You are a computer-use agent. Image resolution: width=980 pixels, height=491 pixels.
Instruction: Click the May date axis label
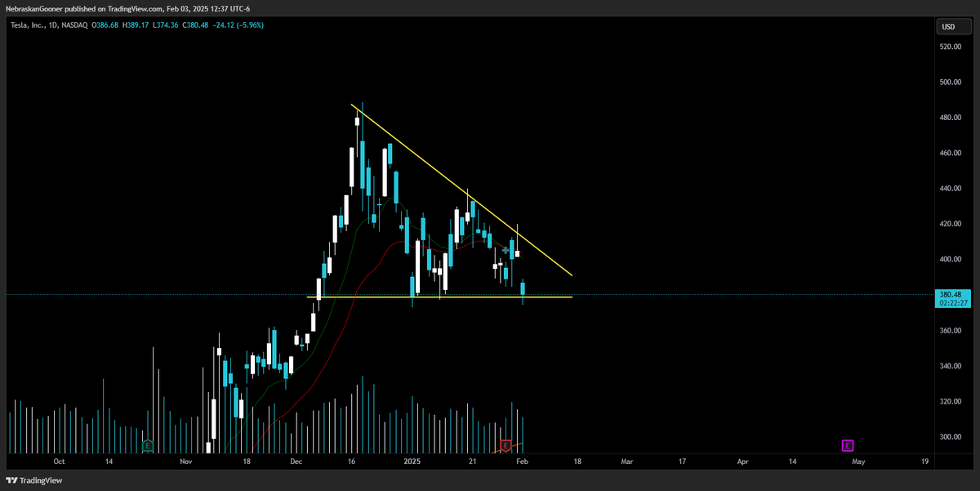(858, 461)
